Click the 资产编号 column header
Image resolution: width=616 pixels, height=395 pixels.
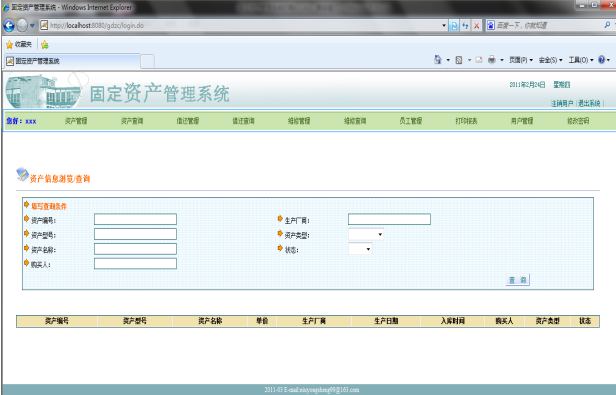coord(57,321)
